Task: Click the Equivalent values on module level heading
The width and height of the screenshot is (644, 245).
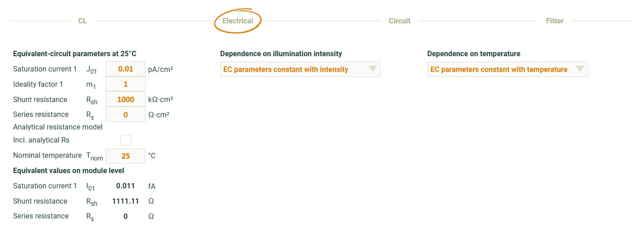Action: [x=68, y=170]
